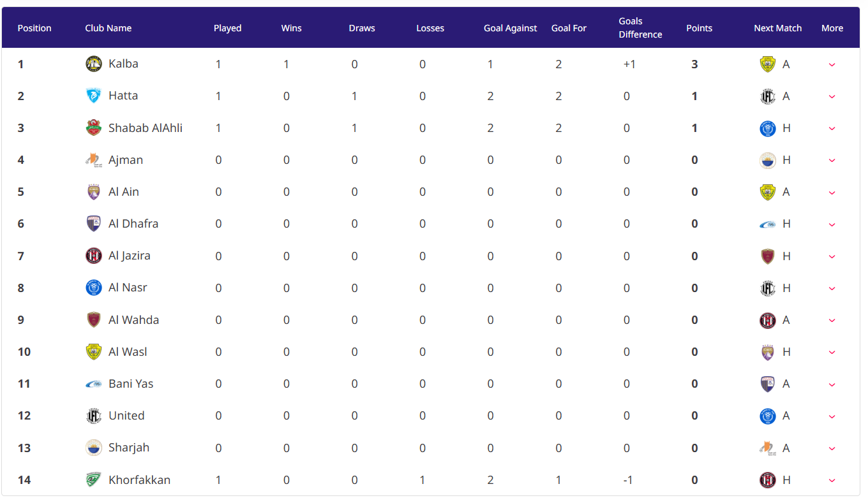
Task: Click the Goal For column header
Action: 569,28
